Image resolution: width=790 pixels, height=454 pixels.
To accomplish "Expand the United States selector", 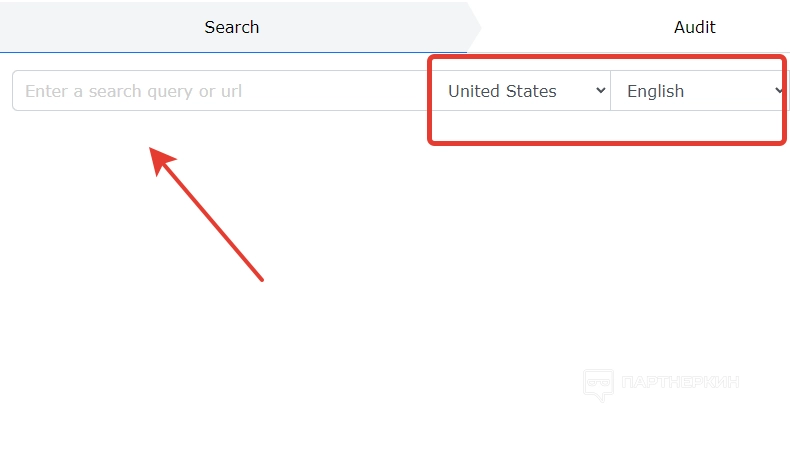I will point(523,91).
